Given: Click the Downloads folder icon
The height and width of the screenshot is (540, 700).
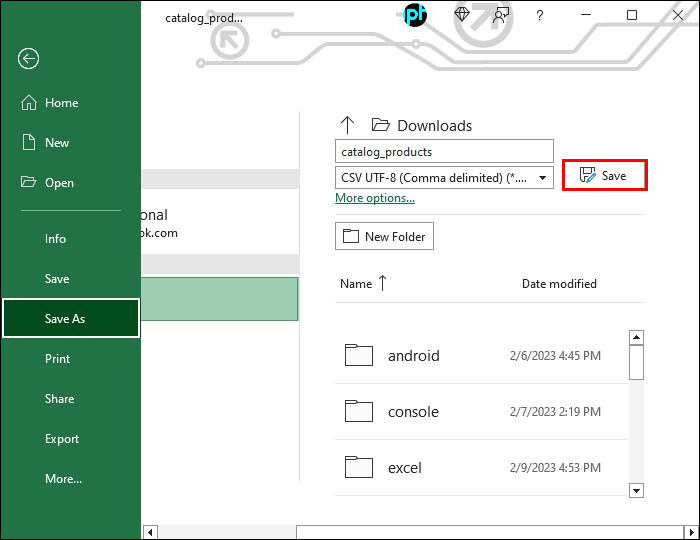Looking at the screenshot, I should coord(381,125).
